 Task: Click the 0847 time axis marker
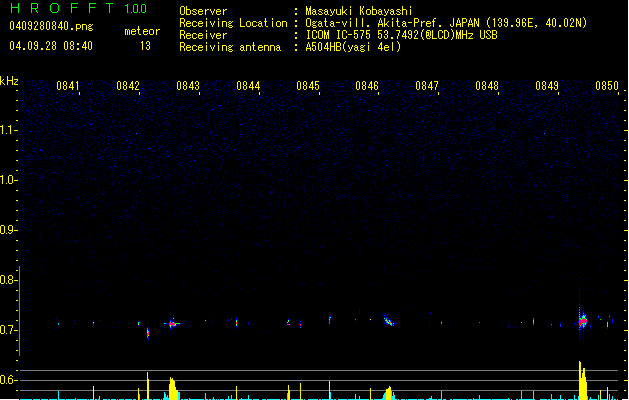point(427,86)
